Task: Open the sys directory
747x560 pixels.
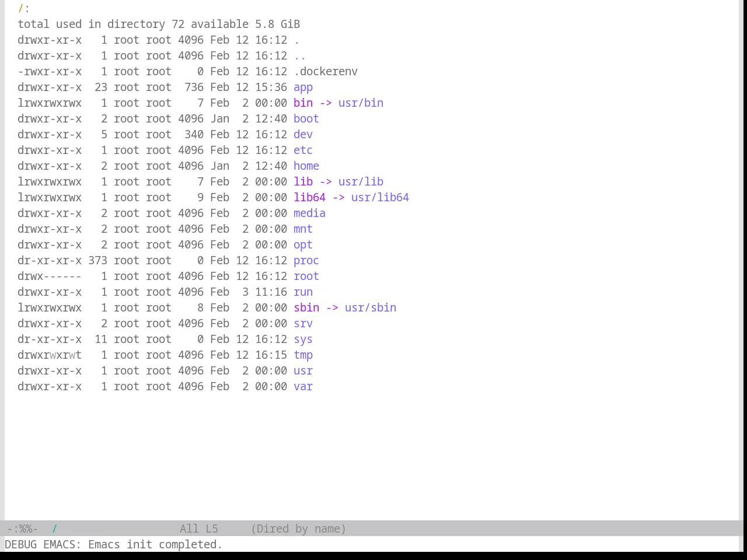Action: pos(303,339)
